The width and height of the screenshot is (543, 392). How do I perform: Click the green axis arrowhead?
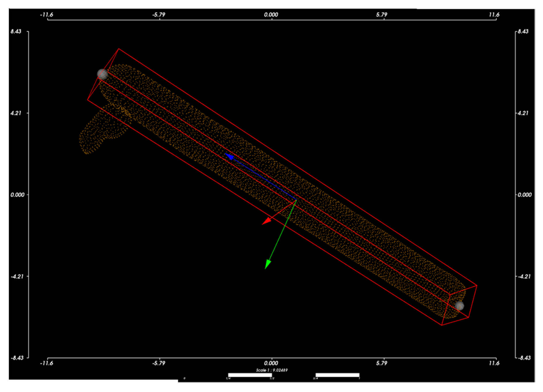point(268,264)
